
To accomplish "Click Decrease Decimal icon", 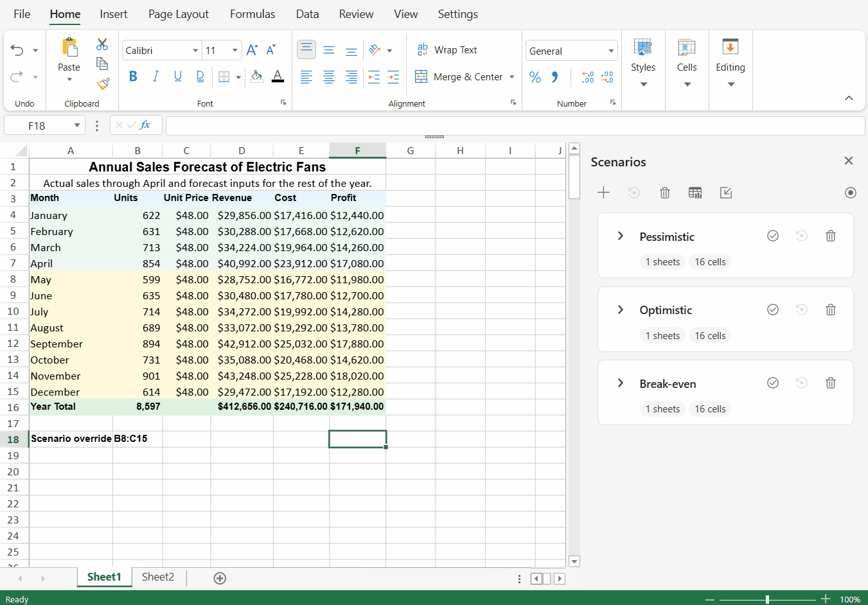I will pos(607,77).
